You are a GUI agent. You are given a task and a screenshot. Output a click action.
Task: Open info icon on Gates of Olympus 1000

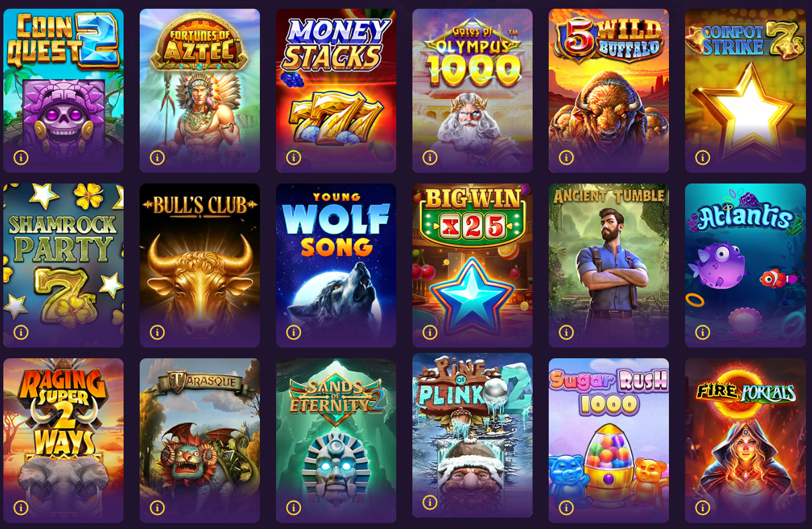click(430, 157)
